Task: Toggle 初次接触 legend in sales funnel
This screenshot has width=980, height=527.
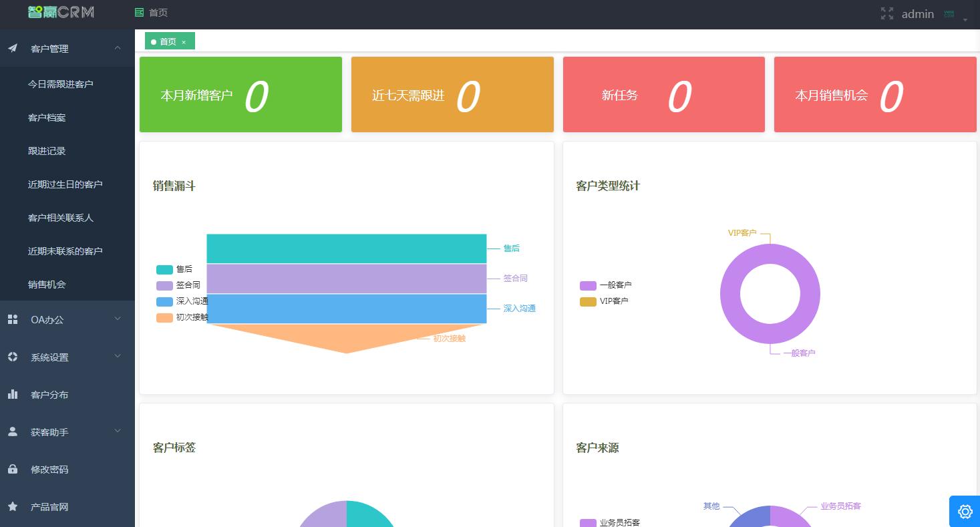Action: [182, 317]
